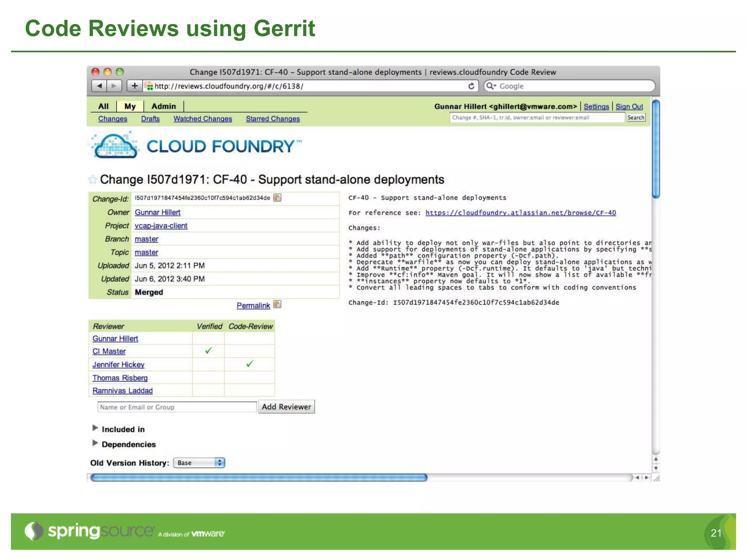
Task: Reload the page with the refresh icon
Action: pyautogui.click(x=471, y=86)
